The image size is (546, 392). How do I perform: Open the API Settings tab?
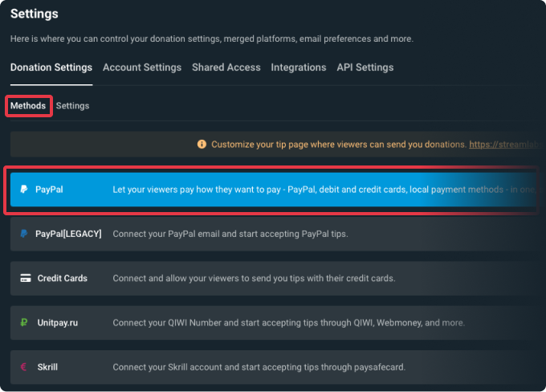click(x=365, y=67)
